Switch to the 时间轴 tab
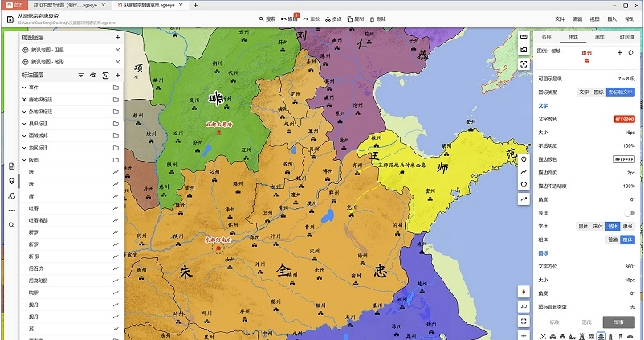This screenshot has height=340, width=644. 626,37
